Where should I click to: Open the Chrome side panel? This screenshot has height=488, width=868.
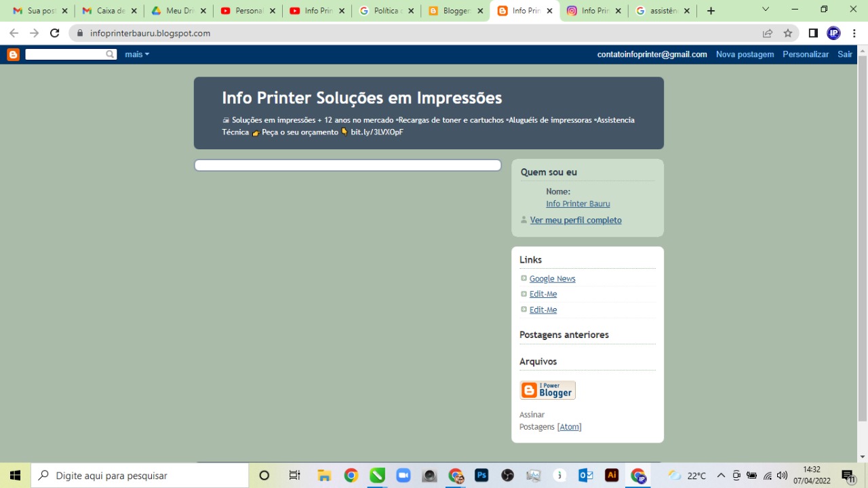pyautogui.click(x=813, y=33)
